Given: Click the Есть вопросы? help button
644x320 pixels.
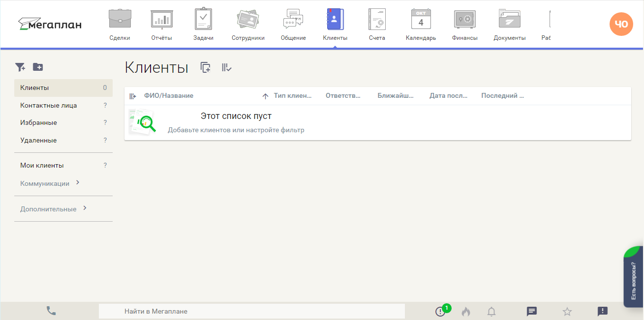Looking at the screenshot, I should pyautogui.click(x=634, y=280).
